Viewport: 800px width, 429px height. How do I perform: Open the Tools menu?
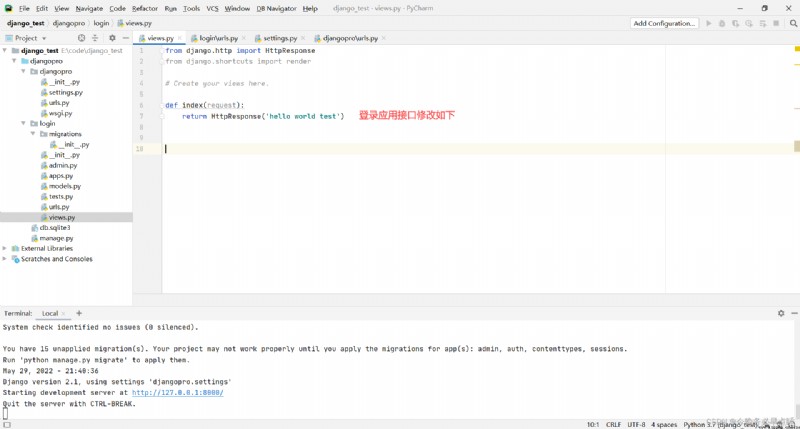(x=191, y=9)
